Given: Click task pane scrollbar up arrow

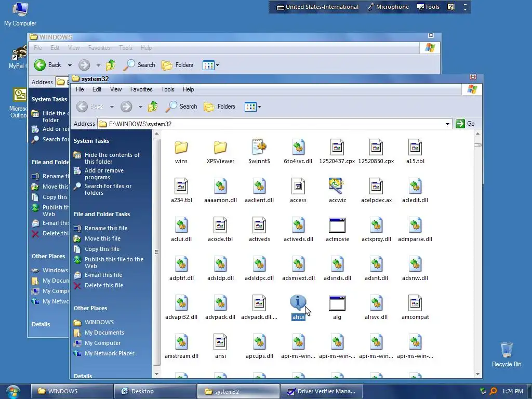Looking at the screenshot, I should [156, 134].
